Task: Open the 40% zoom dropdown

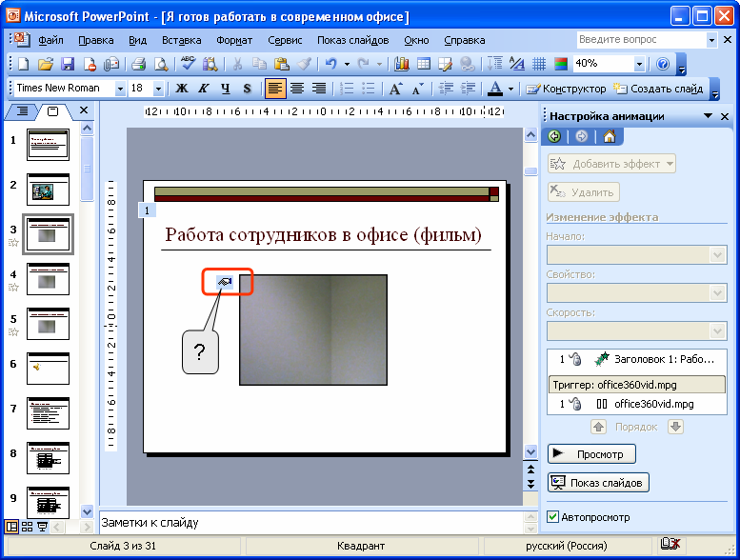Action: pos(639,64)
